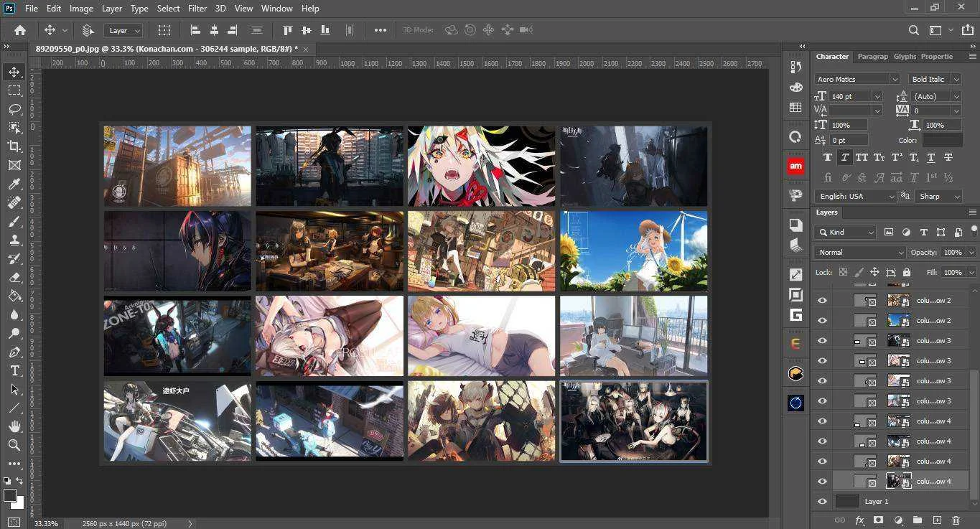Toggle Lock Position for the layer
Screen dimensions: 980x529
point(874,273)
